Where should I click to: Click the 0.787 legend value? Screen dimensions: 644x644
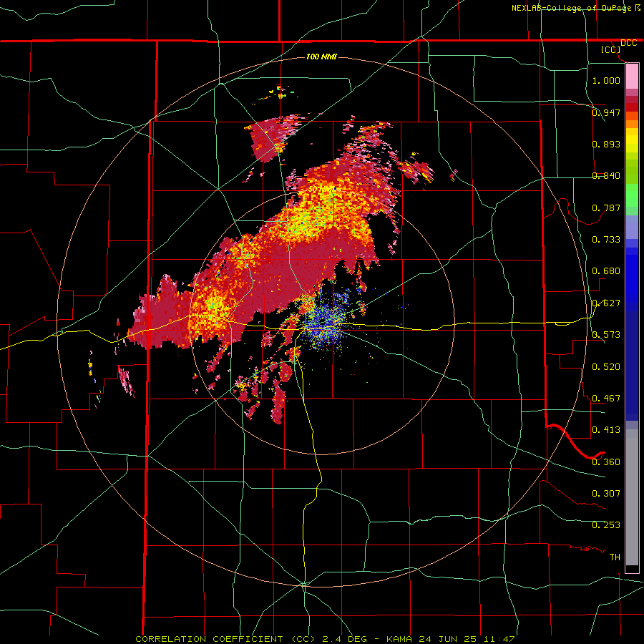pos(606,208)
